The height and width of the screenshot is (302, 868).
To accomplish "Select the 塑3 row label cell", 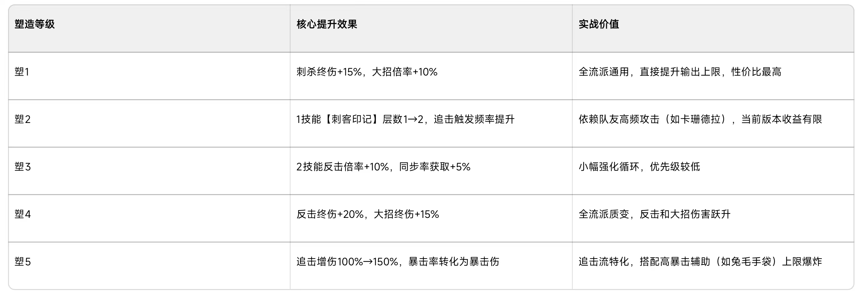I will pos(22,167).
